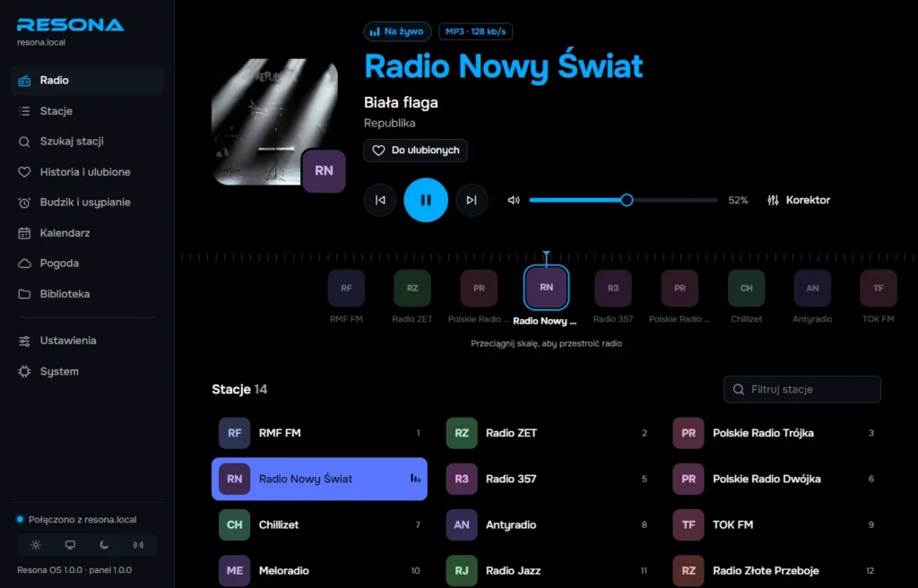Select the radio-waves theme icon
This screenshot has height=588, width=918.
pos(138,545)
